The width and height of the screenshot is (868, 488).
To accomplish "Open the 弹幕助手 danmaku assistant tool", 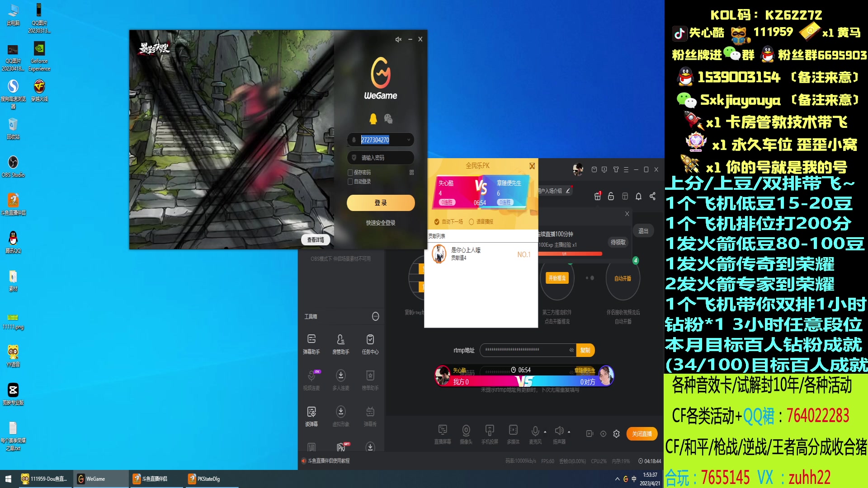I will click(311, 344).
